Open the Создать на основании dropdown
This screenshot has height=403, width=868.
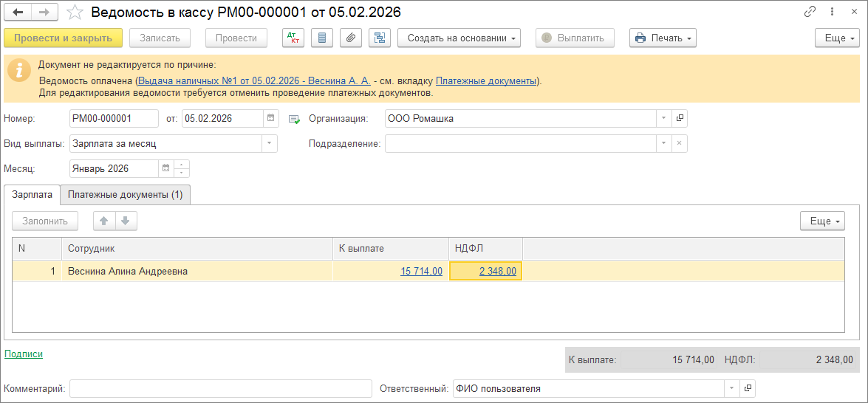click(x=459, y=38)
